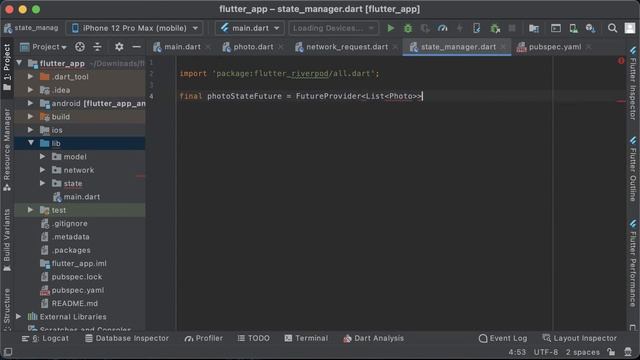Open Flutter Inspector side panel
The width and height of the screenshot is (640, 360).
(x=633, y=83)
